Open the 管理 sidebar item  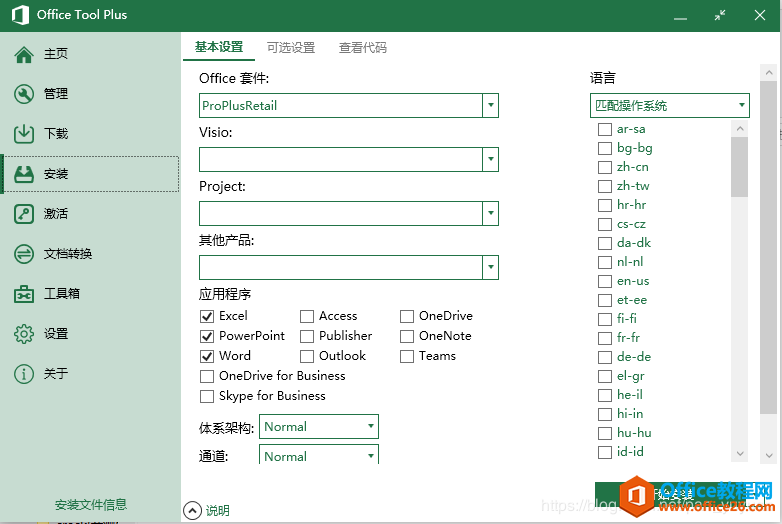(x=91, y=94)
